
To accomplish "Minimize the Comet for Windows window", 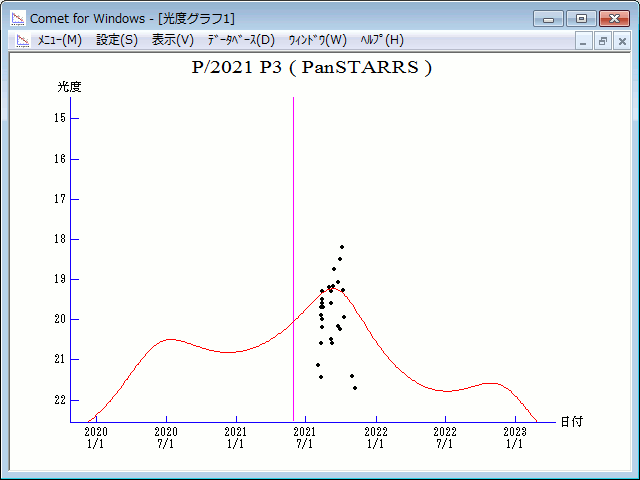I will tap(548, 19).
